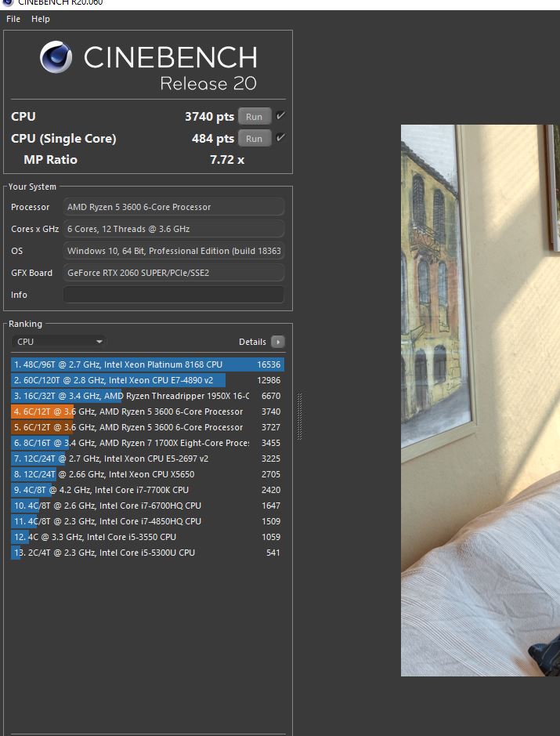This screenshot has height=736, width=560.
Task: Select ranking row Core i5-5300U
Action: pyautogui.click(x=147, y=553)
